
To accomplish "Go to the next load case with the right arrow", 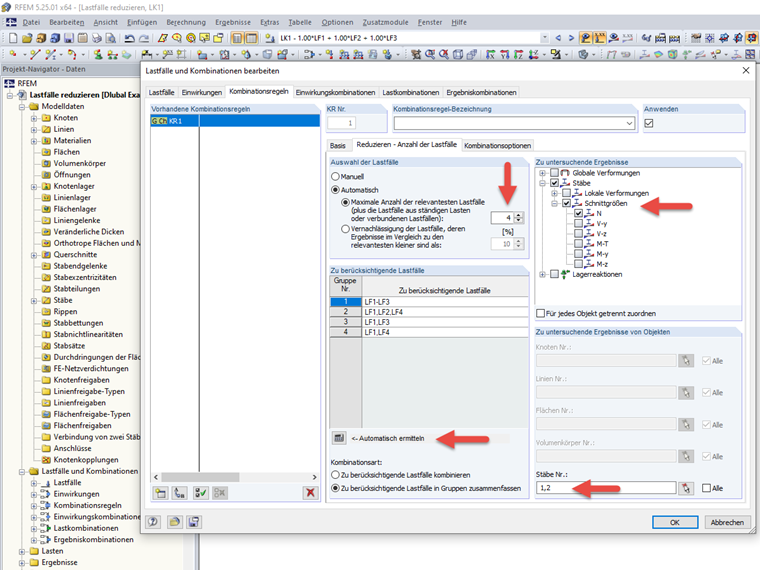I will [571, 38].
